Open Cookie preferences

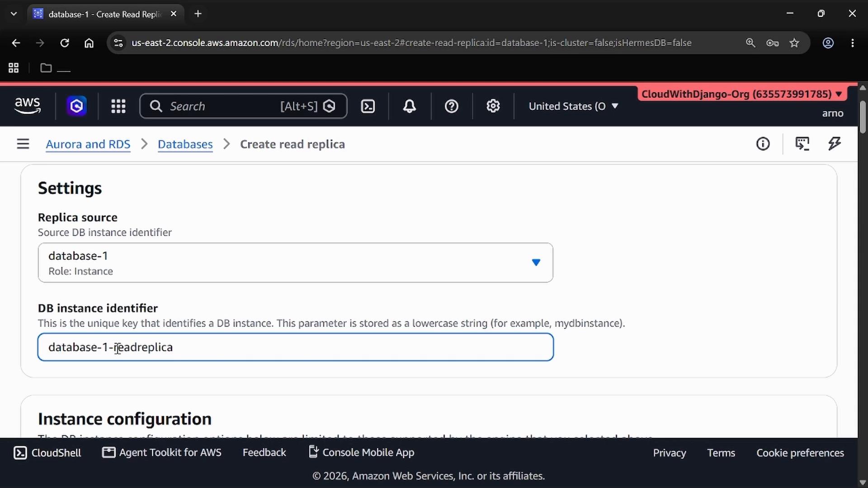[800, 453]
